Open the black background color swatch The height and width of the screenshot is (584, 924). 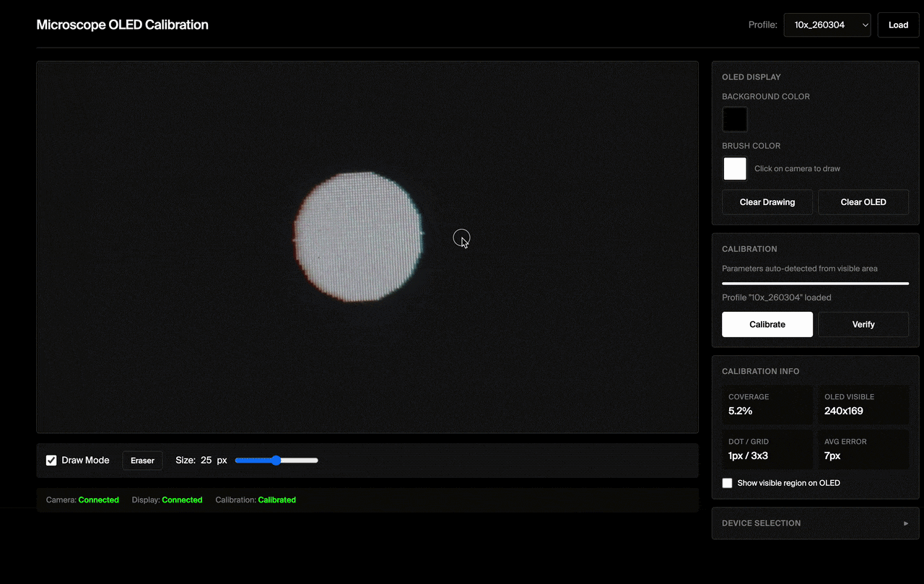pos(735,119)
